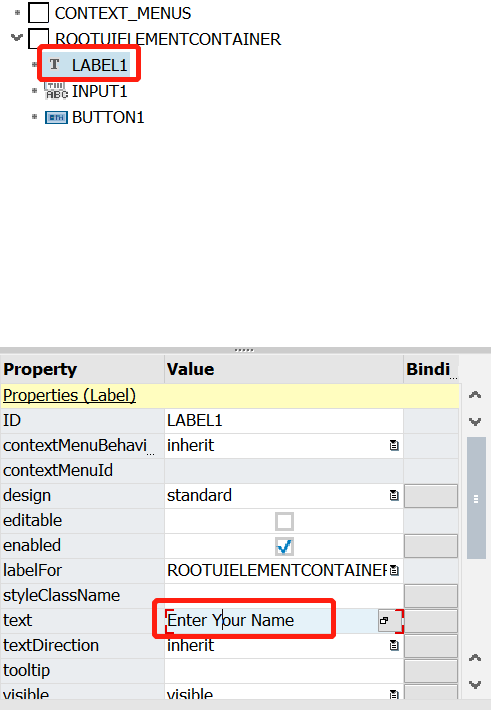This screenshot has height=710, width=491.
Task: Click the text value input field
Action: (271, 620)
